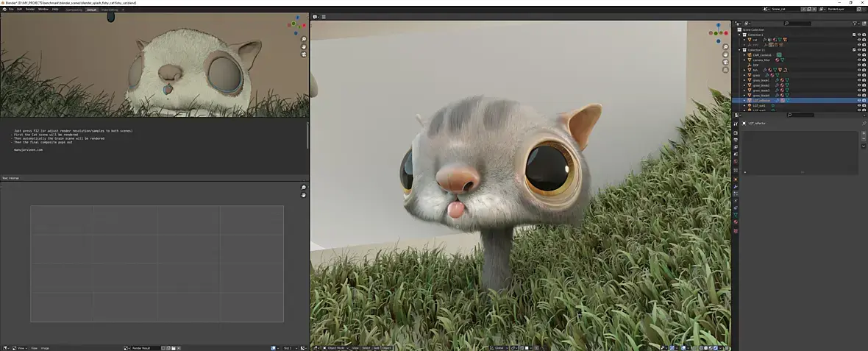
Task: Click zoom magnifier in the image editor
Action: coord(303,188)
